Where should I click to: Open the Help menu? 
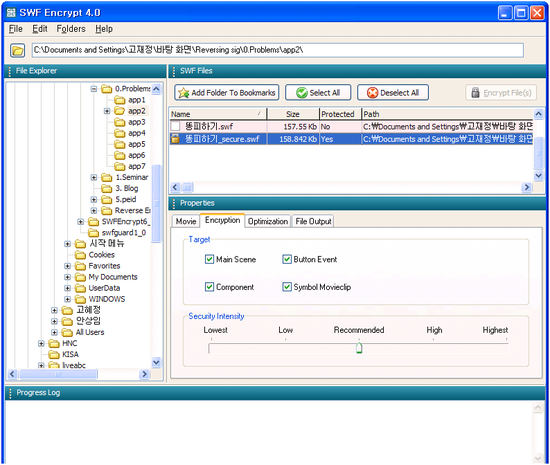tap(104, 29)
